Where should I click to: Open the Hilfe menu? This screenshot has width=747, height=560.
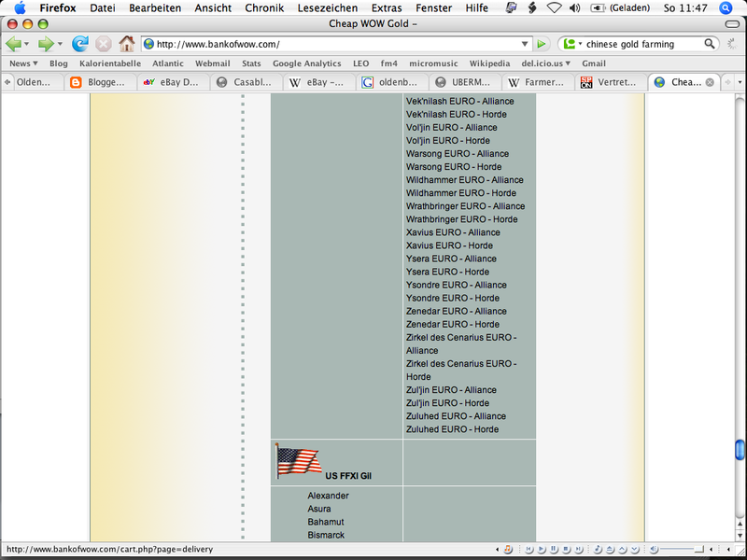tap(477, 8)
